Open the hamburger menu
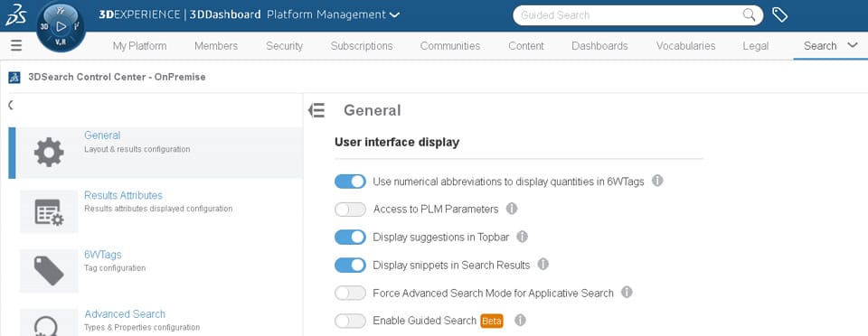Screen dimensions: 868x336 16,45
